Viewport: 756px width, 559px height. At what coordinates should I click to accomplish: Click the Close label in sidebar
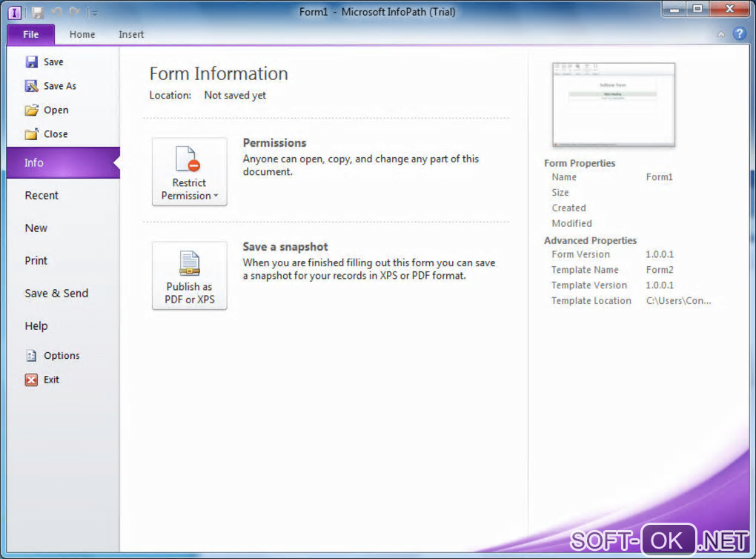point(56,134)
